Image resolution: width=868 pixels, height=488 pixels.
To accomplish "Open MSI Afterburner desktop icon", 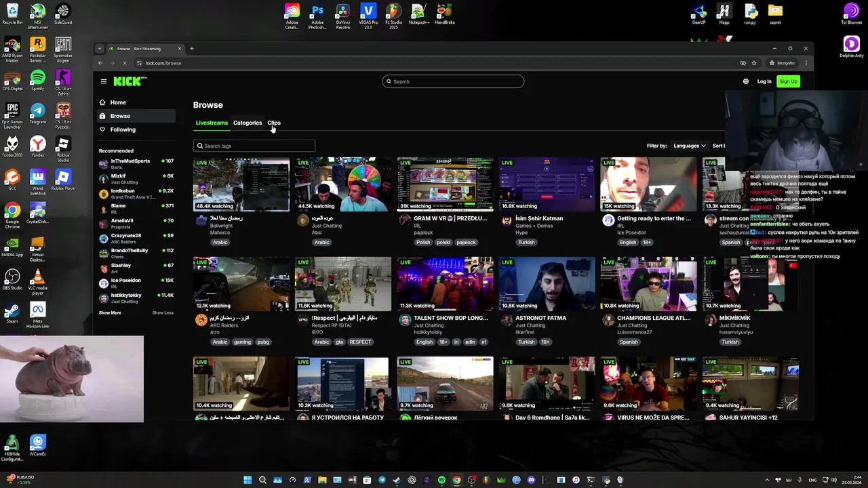I will [38, 16].
